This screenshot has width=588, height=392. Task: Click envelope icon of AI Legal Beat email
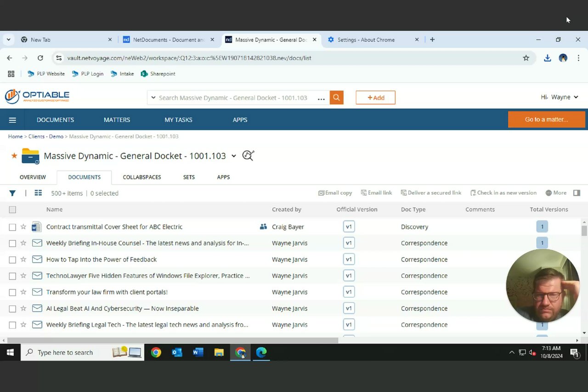coord(37,308)
